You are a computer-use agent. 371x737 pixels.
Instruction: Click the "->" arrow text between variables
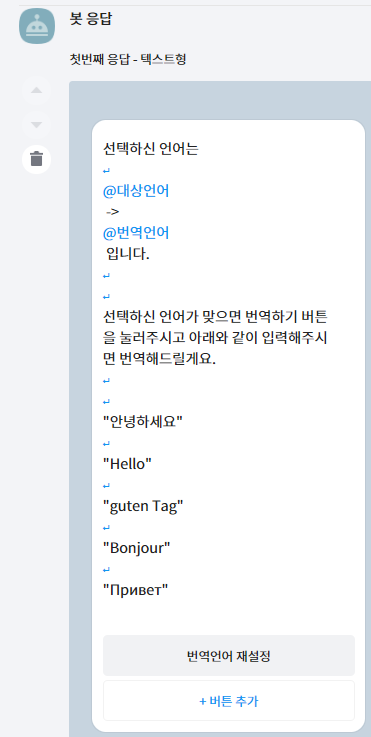tap(113, 212)
